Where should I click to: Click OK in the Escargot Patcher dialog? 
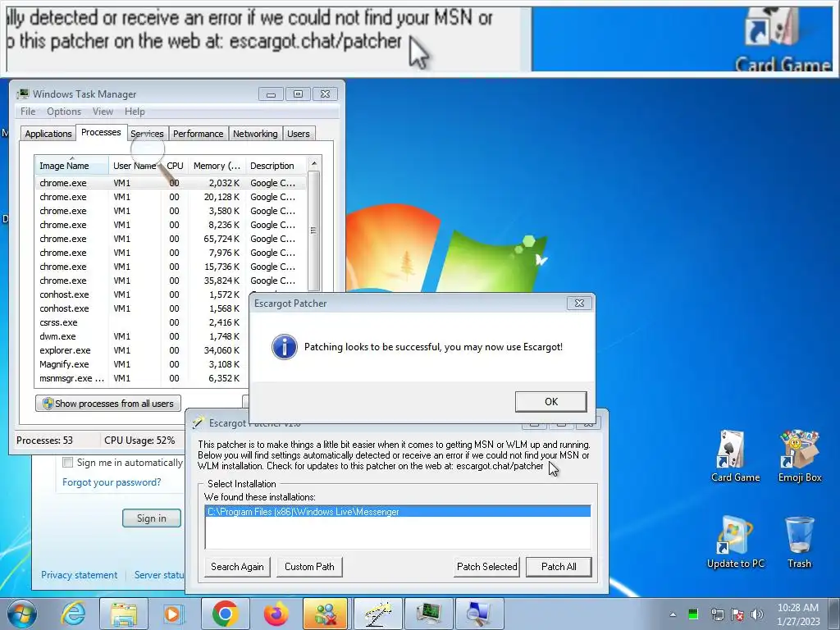point(550,401)
